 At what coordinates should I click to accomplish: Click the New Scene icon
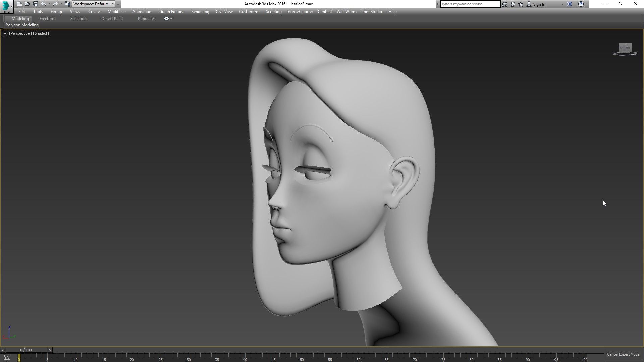(x=19, y=4)
